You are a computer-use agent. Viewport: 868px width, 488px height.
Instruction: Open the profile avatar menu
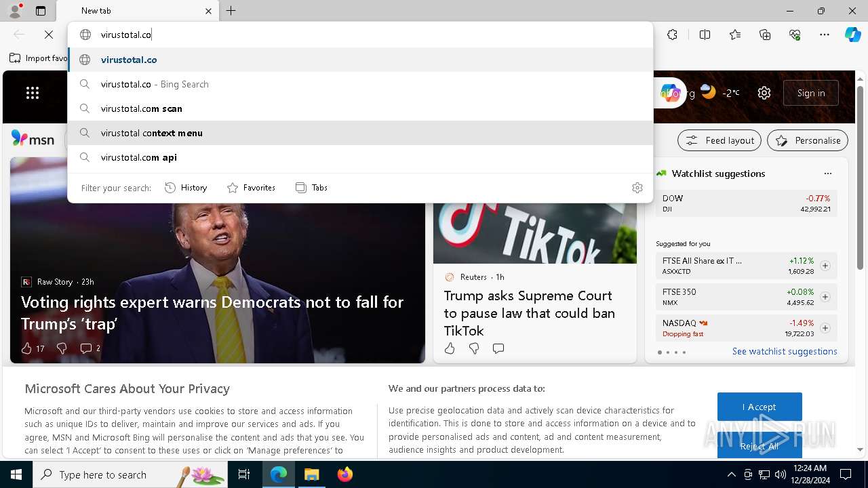click(14, 10)
